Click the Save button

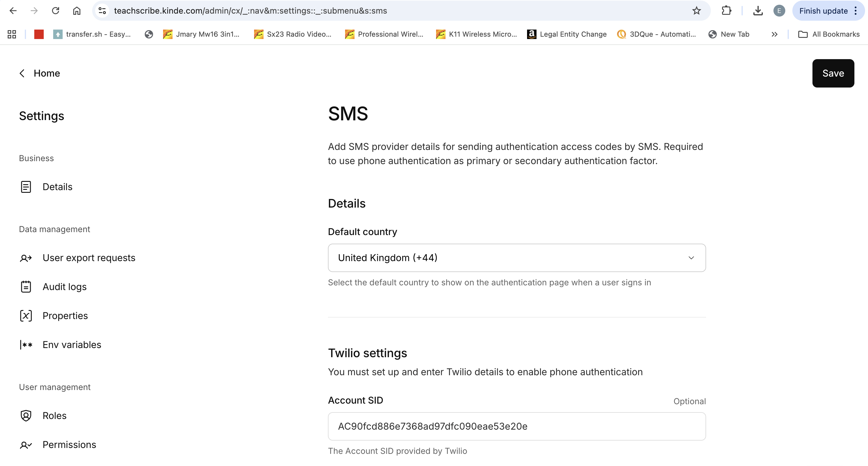pos(833,73)
